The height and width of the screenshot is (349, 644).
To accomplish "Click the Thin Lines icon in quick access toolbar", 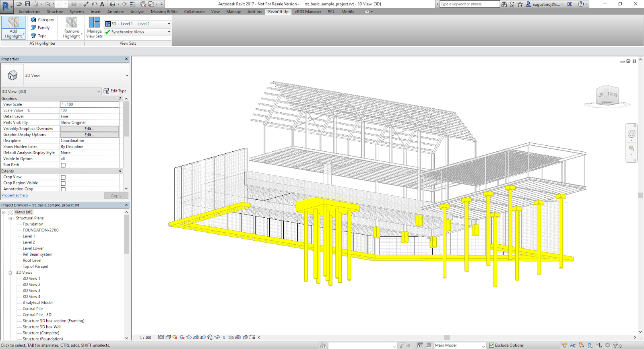I will click(x=133, y=4).
